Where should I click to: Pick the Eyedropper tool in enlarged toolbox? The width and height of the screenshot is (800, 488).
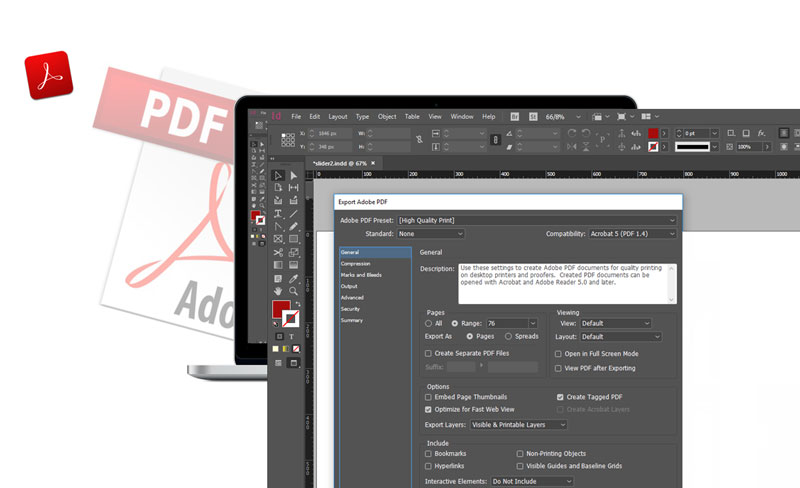(293, 279)
